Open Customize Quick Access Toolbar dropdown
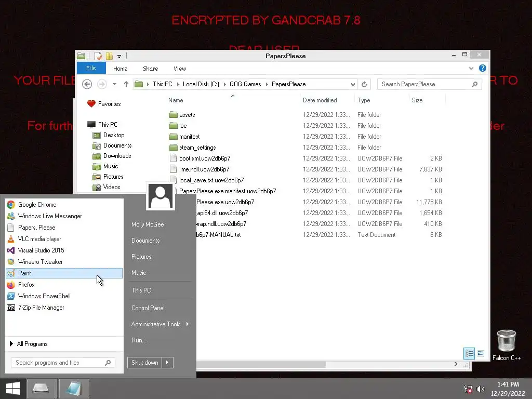 click(119, 56)
